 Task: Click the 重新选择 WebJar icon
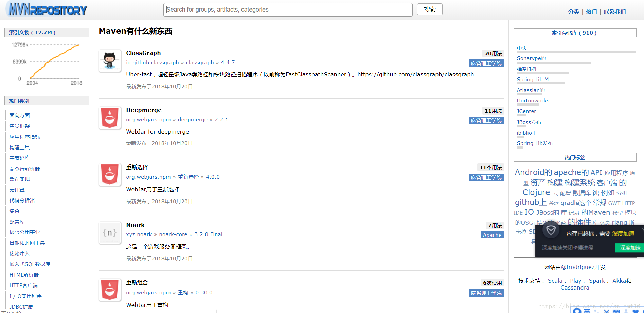tap(110, 175)
